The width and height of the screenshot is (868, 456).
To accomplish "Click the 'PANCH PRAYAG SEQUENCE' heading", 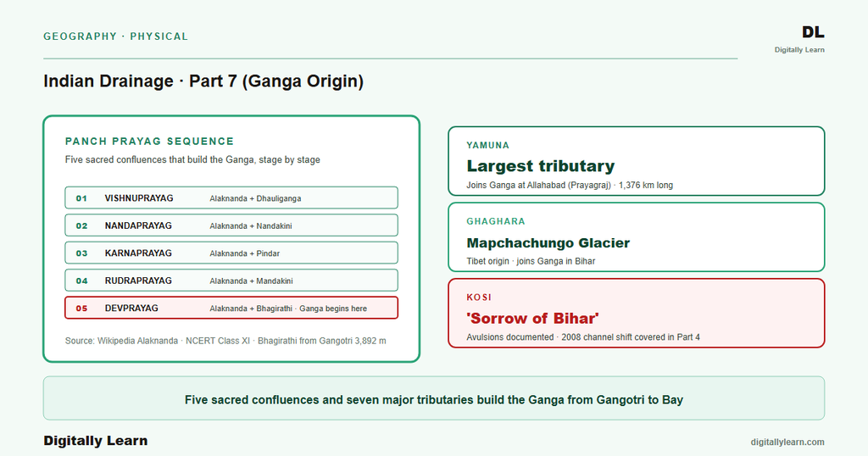I will [x=149, y=141].
